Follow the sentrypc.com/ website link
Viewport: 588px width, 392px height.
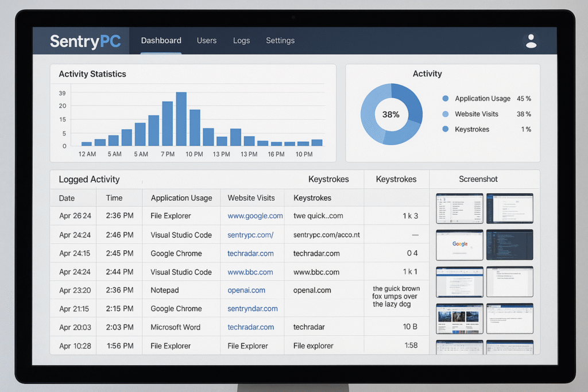click(250, 235)
